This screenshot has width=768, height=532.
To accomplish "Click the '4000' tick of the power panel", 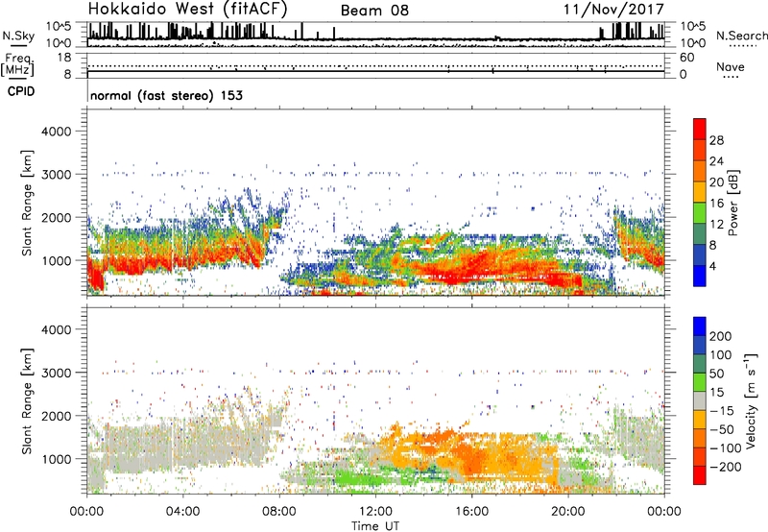I will point(57,132).
